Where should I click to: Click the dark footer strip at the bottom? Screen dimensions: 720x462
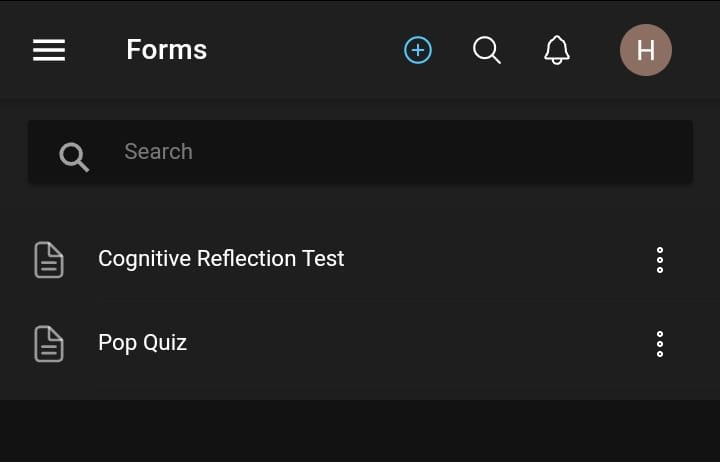click(x=360, y=432)
